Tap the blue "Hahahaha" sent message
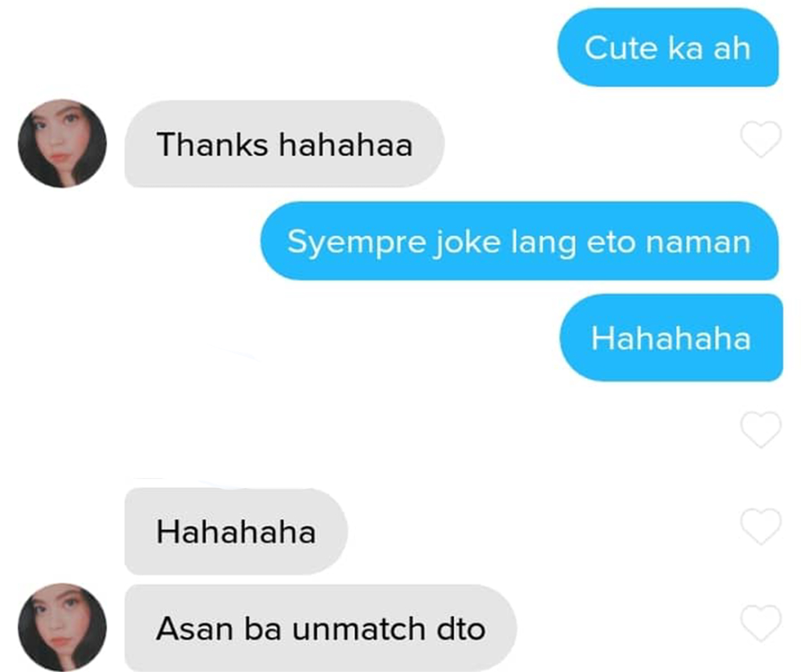801x672 pixels. pos(671,338)
